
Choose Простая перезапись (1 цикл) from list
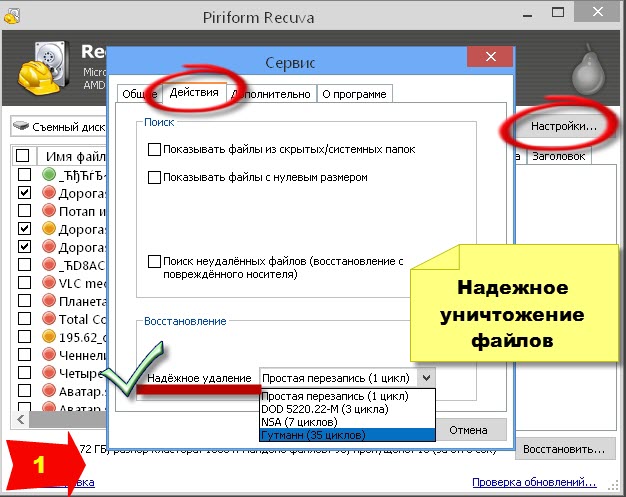click(x=347, y=396)
